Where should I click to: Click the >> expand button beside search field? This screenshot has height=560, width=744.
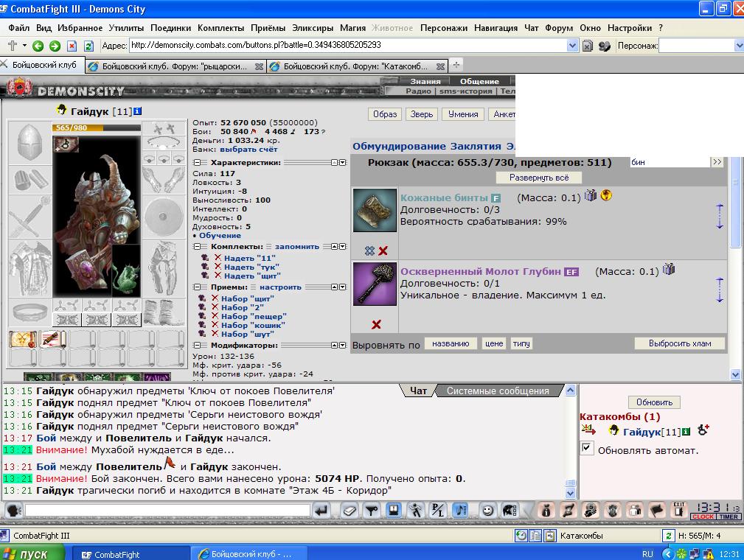pos(717,162)
